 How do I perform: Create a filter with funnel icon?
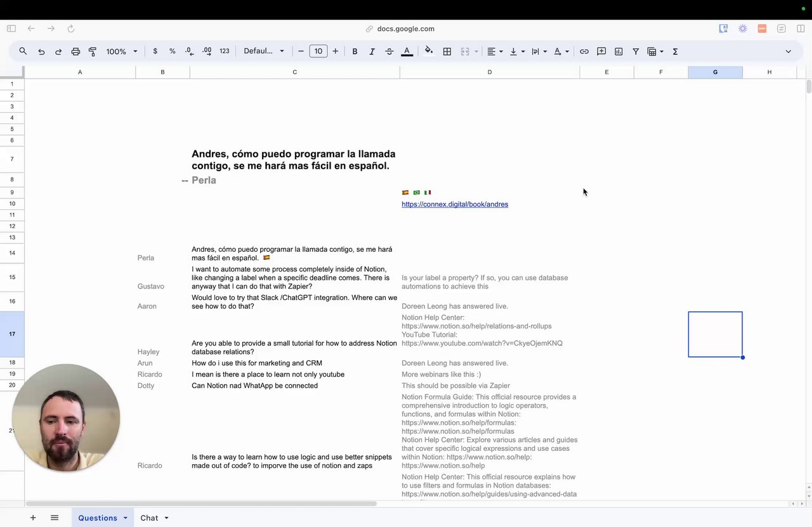[636, 51]
